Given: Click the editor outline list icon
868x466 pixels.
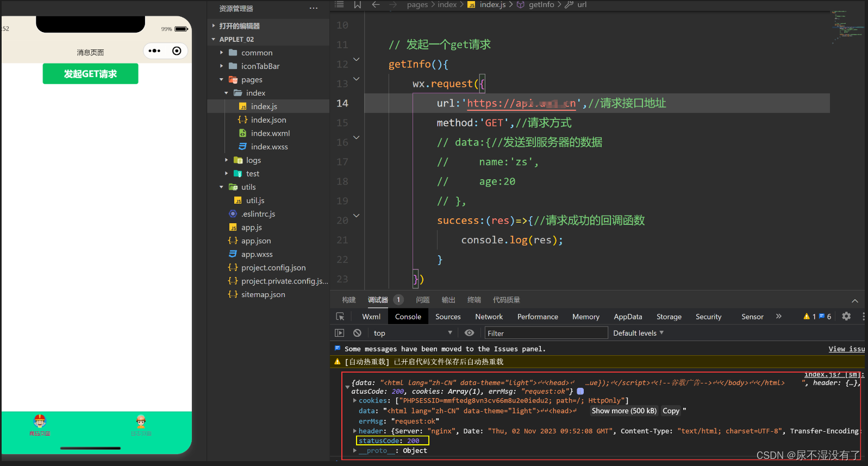Looking at the screenshot, I should [339, 4].
